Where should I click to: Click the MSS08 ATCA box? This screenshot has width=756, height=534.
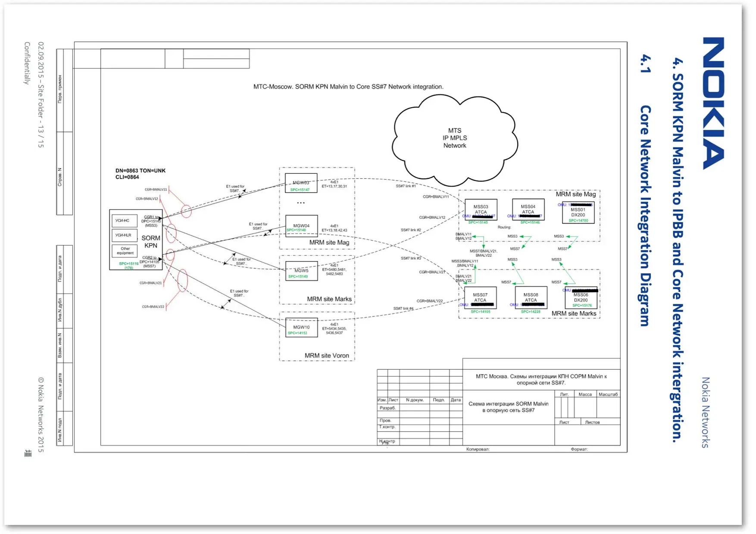point(531,298)
